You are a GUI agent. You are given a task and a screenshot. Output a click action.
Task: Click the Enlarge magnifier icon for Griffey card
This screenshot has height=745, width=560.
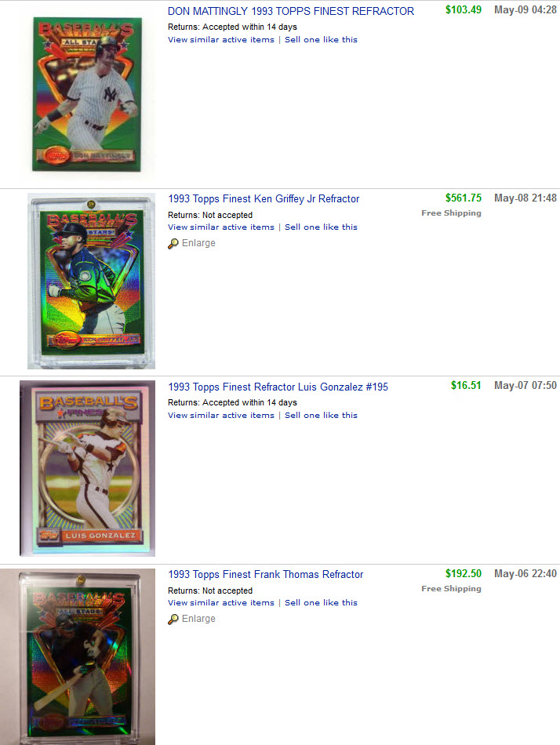[173, 243]
